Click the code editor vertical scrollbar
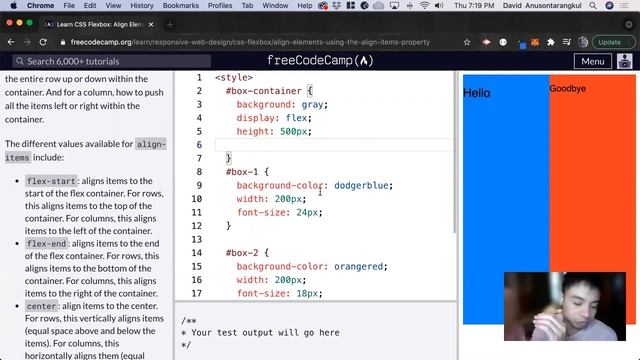This screenshot has height=360, width=640. 455,153
